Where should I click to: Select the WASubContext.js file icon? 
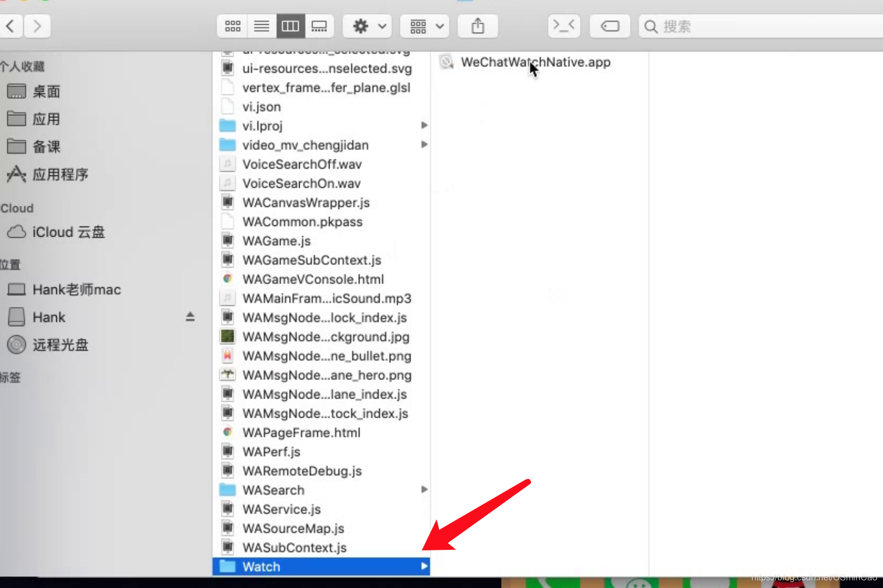coord(228,548)
